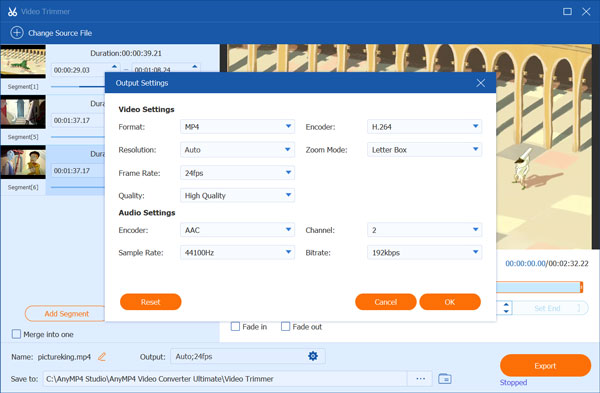The image size is (600, 393).
Task: Open the output folder icon
Action: pyautogui.click(x=445, y=379)
